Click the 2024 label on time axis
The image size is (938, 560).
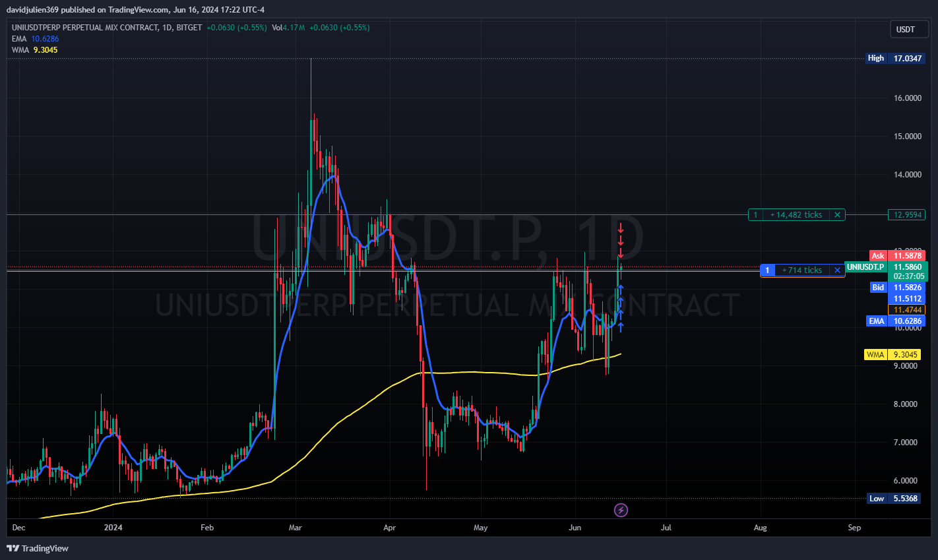113,527
